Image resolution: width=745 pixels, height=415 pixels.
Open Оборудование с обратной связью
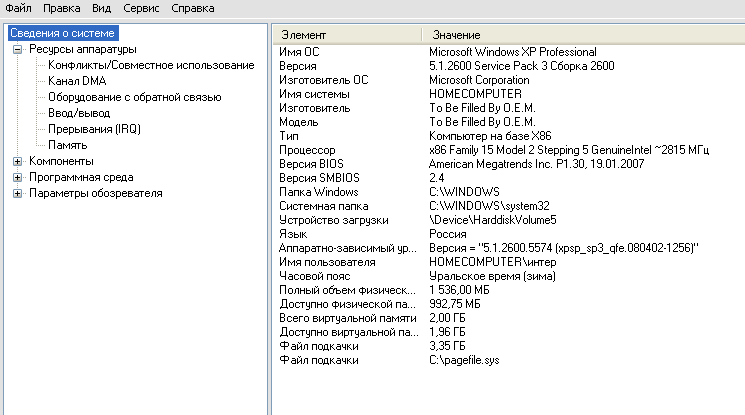[134, 97]
